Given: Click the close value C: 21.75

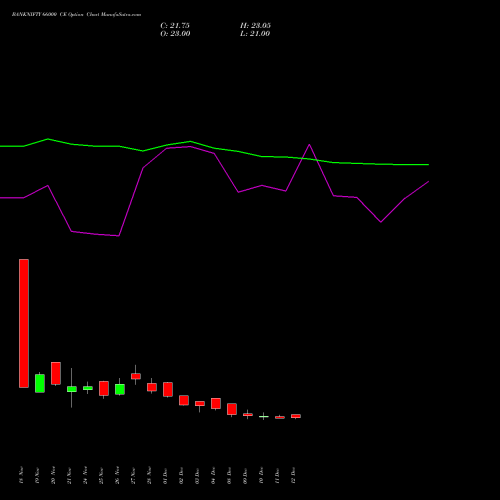Looking at the screenshot, I should [x=175, y=26].
